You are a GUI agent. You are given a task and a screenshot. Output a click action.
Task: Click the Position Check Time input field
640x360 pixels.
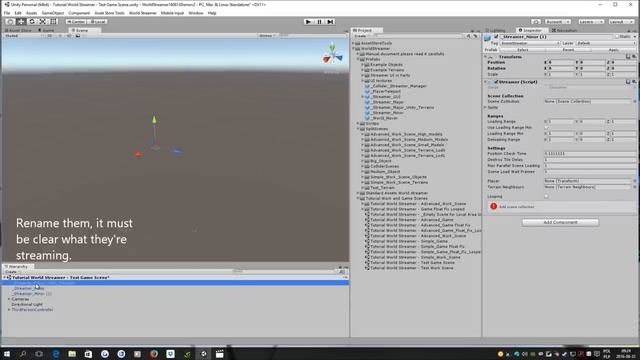tap(590, 154)
